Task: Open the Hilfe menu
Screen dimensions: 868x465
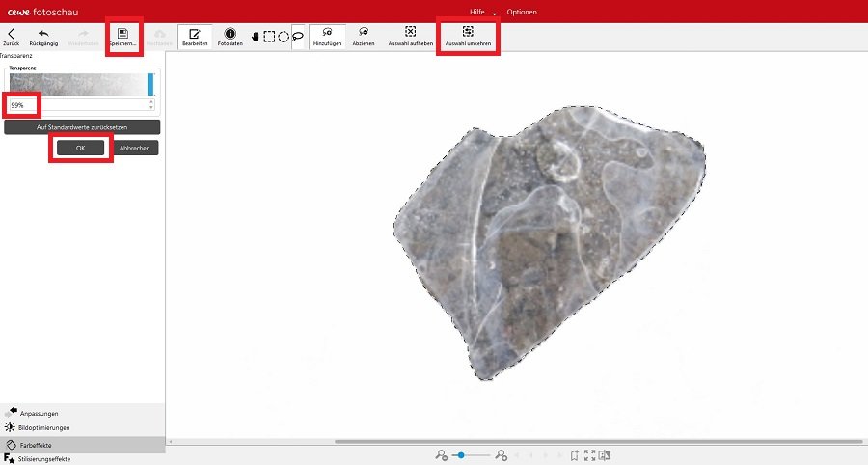Action: tap(476, 12)
